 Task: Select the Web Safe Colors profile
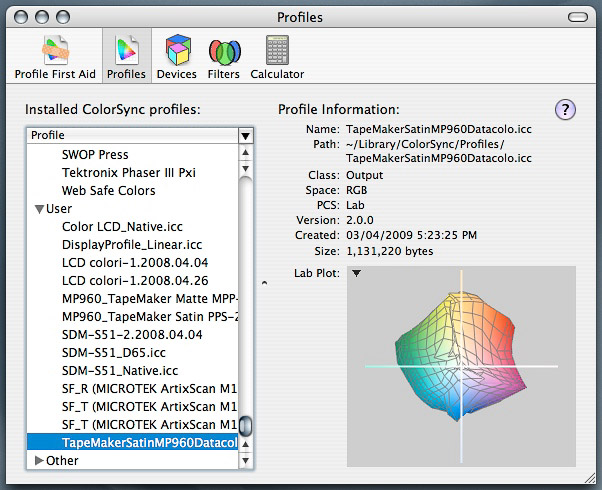(x=108, y=191)
